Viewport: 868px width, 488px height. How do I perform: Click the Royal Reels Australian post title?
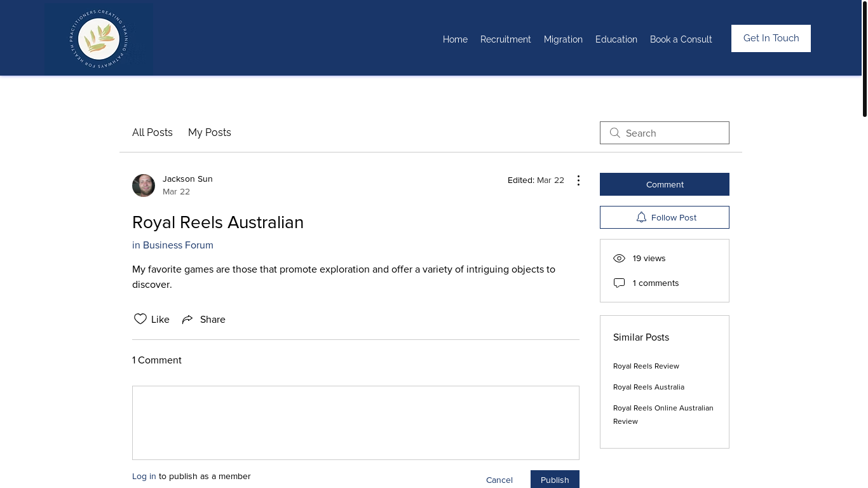pos(218,222)
